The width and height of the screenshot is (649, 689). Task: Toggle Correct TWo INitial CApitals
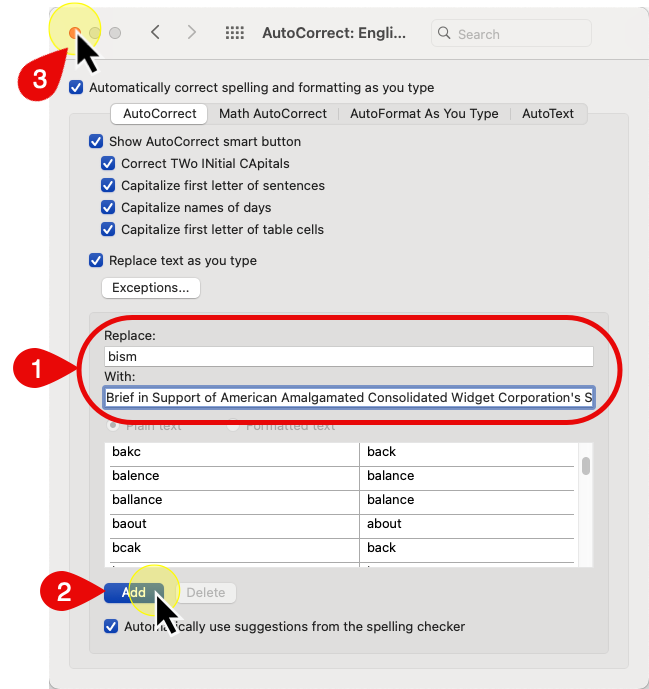click(108, 163)
